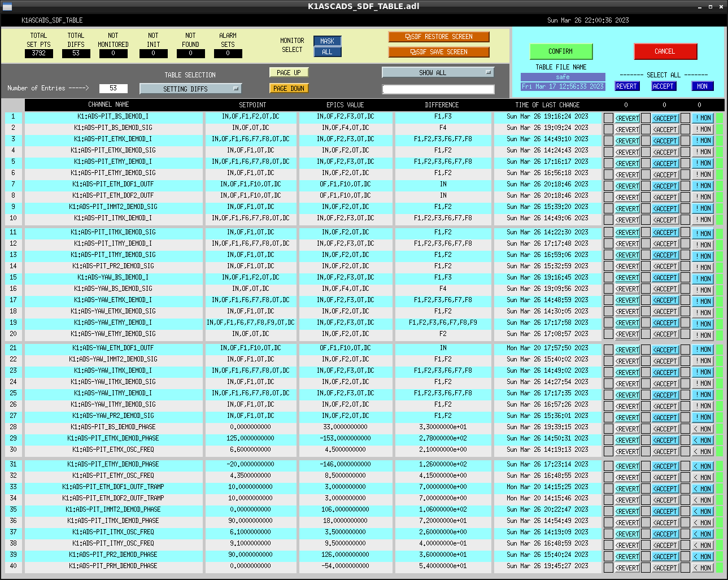Click < MON for row 29 K1:ADS-PIT_ETMX_DEMOD_PHASE
Screen dimensions: 728x580
[x=703, y=440]
